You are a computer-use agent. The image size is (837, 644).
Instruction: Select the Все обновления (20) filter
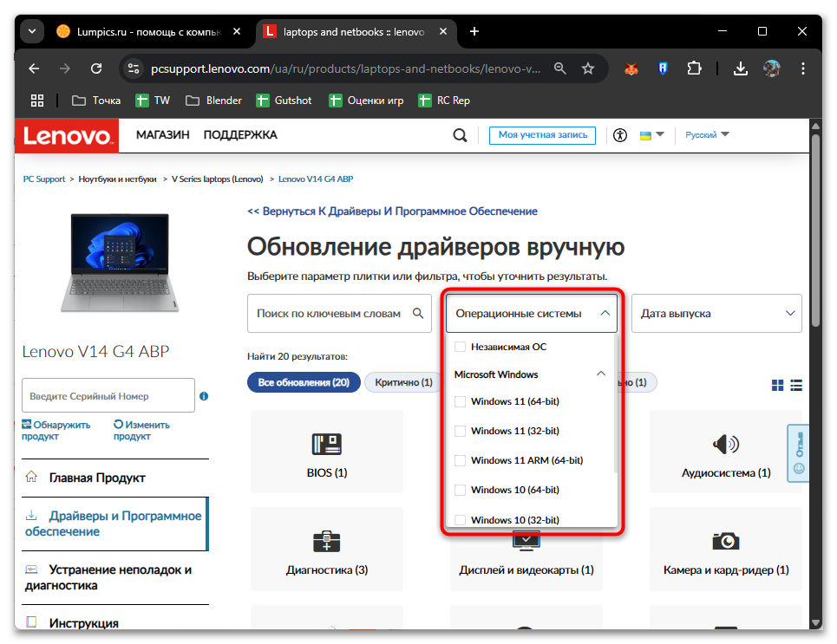pos(304,382)
